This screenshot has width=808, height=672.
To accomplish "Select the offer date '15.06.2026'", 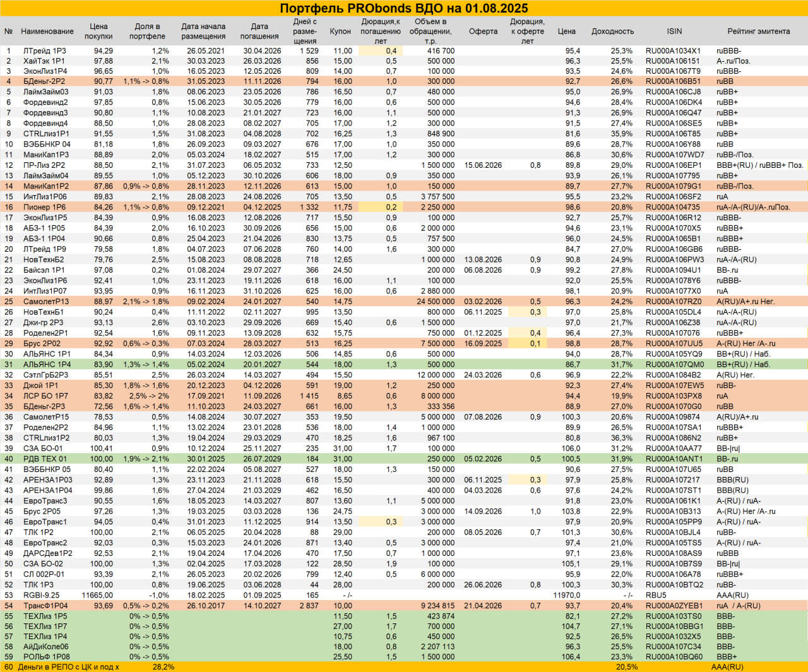I will [x=483, y=165].
